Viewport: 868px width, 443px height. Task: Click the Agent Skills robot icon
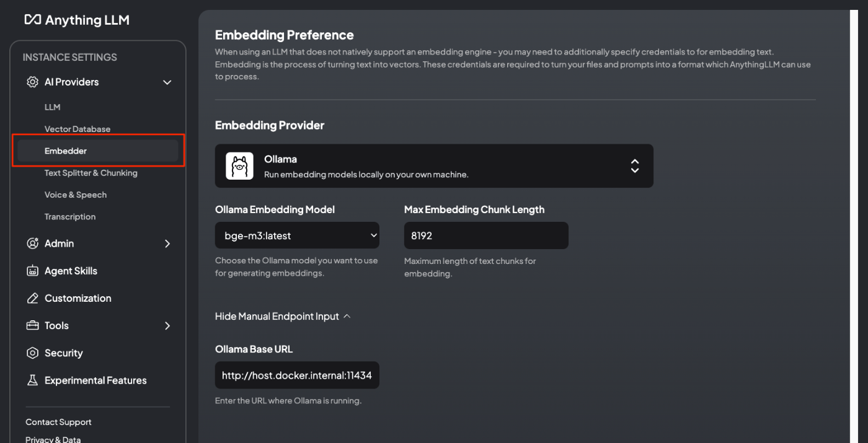point(33,271)
